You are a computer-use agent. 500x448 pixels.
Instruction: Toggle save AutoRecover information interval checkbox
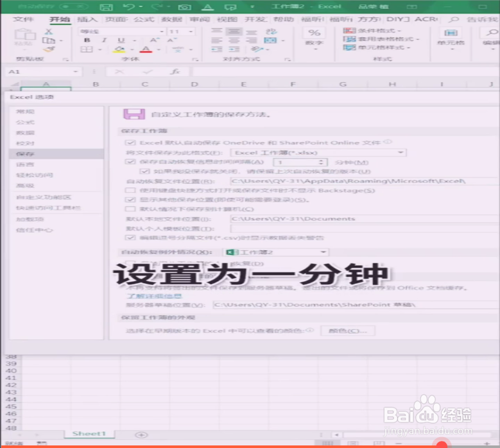pos(130,162)
